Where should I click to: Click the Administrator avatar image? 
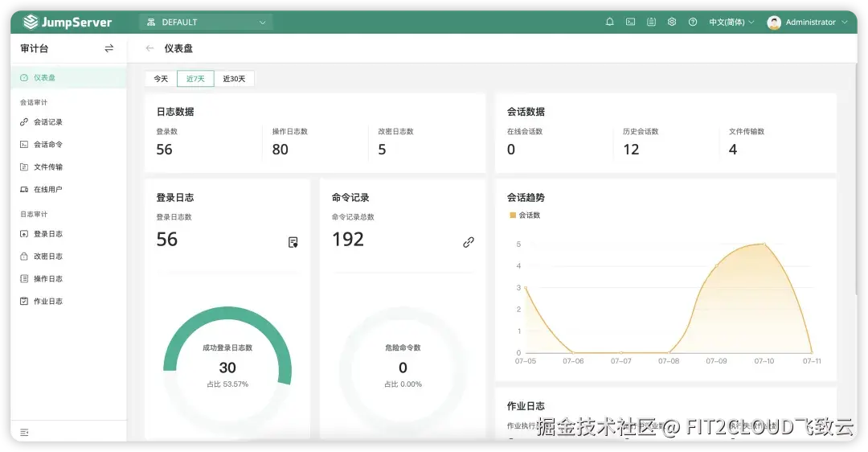[x=774, y=23]
